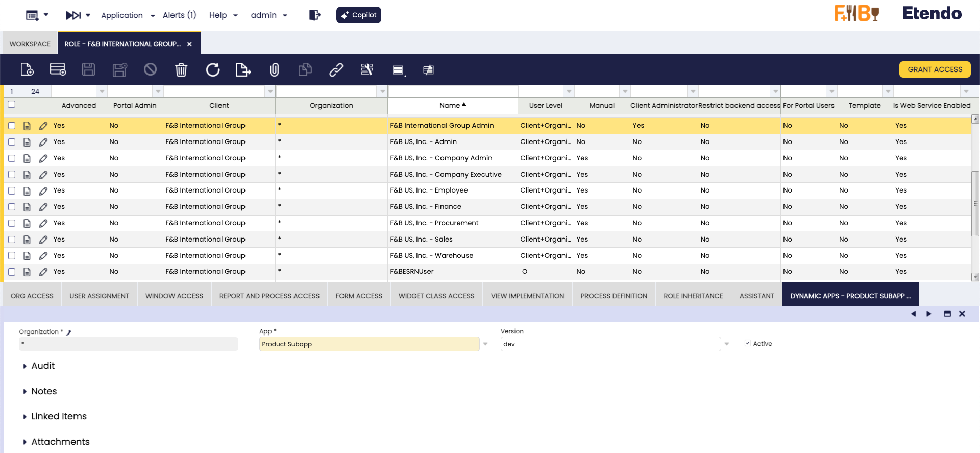The image size is (980, 453).
Task: Expand the Linked Items section
Action: (59, 416)
